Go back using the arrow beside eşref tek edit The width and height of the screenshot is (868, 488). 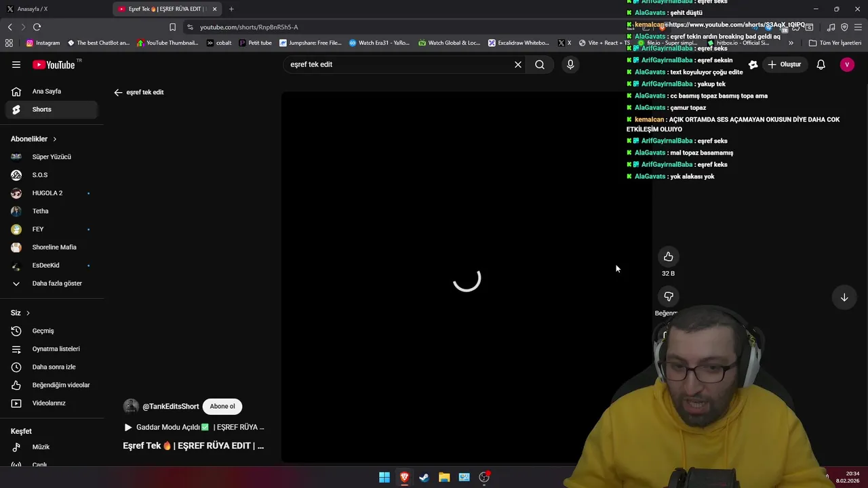tap(118, 92)
